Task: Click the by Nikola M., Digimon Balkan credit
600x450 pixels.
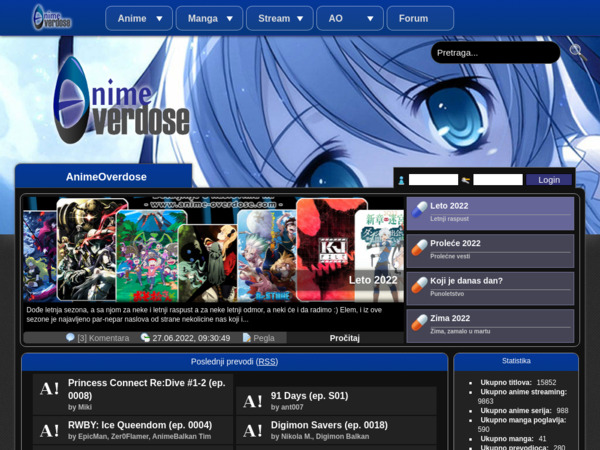Action: 320,436
